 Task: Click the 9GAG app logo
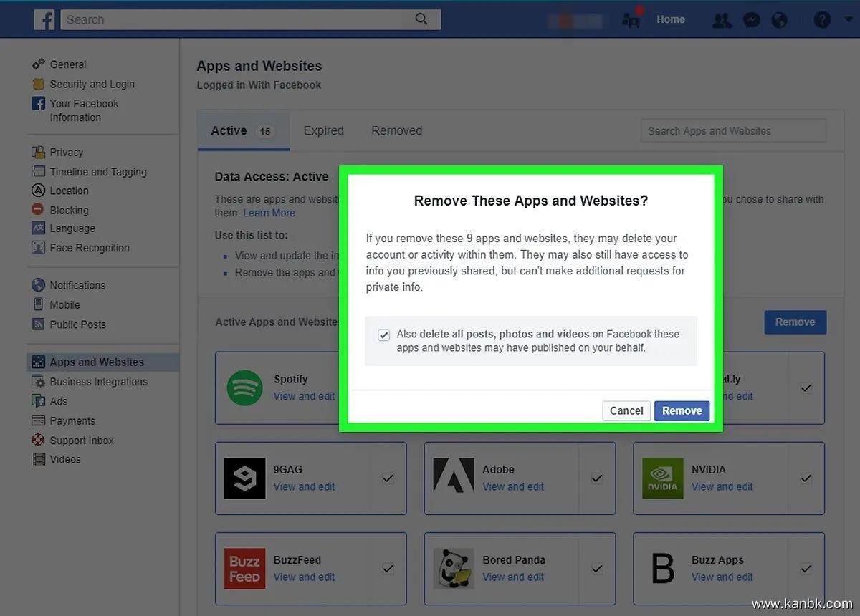point(244,478)
